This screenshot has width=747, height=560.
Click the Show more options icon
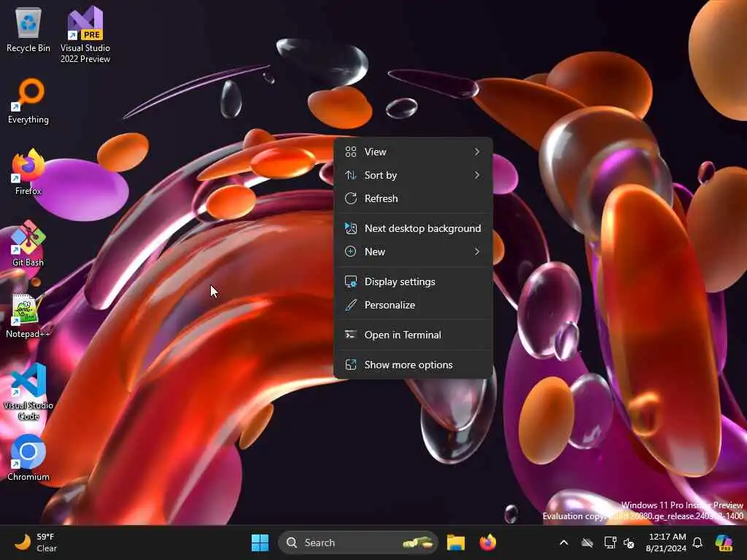pos(351,365)
